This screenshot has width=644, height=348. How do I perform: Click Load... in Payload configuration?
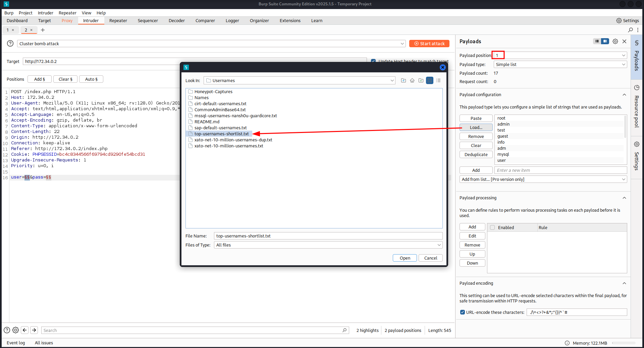(476, 127)
